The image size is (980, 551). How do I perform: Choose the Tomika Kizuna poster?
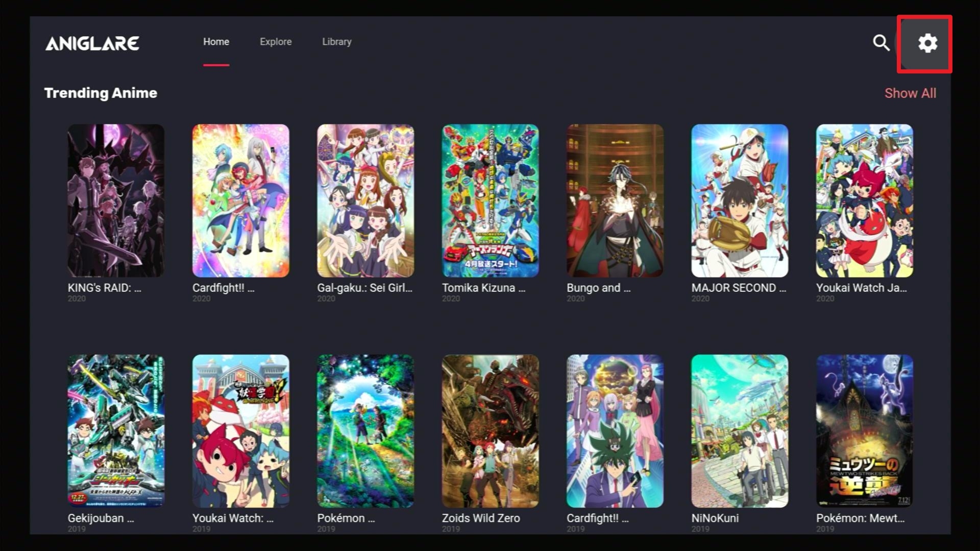(490, 201)
